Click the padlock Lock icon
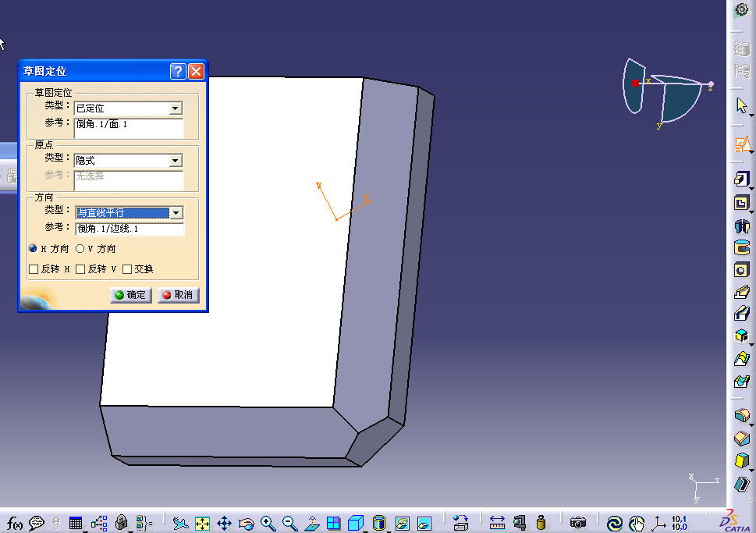 [122, 522]
